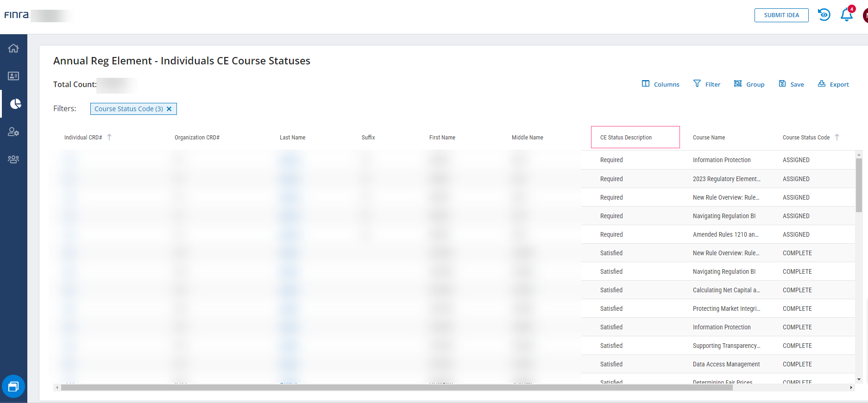Export the report data
The image size is (868, 403).
833,84
